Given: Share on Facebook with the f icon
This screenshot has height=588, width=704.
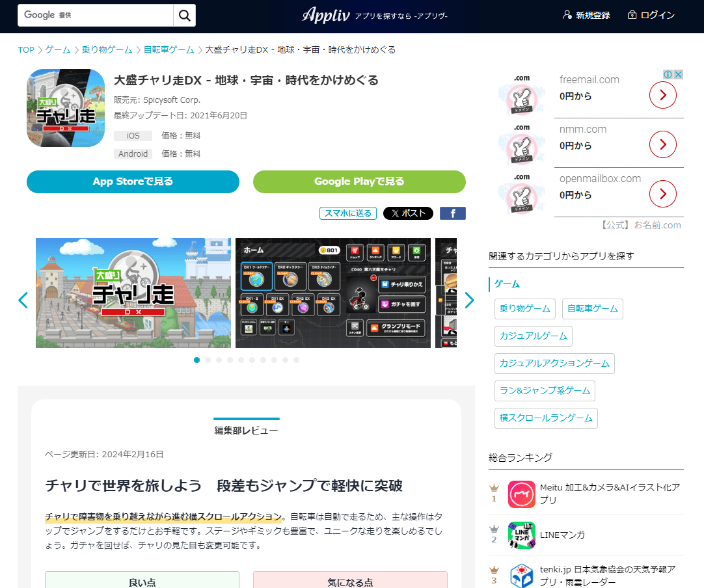Looking at the screenshot, I should click(453, 213).
